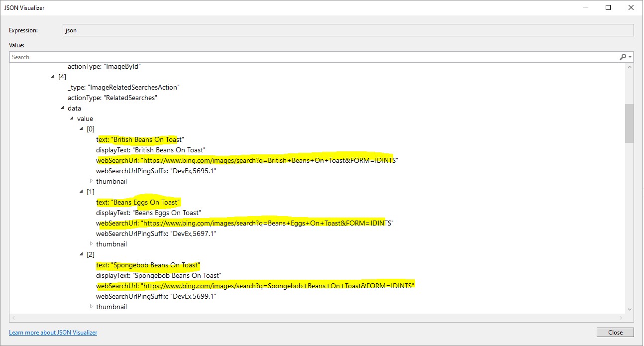The image size is (644, 346).
Task: Open the search options dropdown arrow
Action: tap(630, 57)
